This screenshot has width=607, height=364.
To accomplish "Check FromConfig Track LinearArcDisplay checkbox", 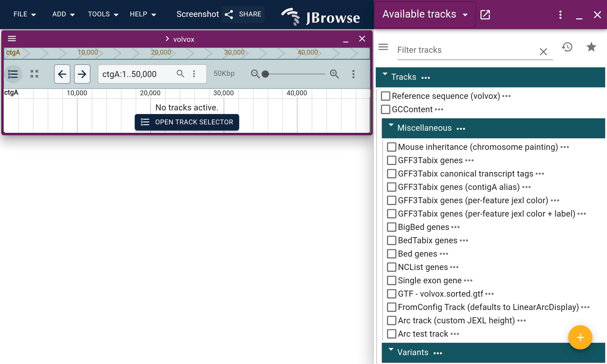I will tap(392, 307).
